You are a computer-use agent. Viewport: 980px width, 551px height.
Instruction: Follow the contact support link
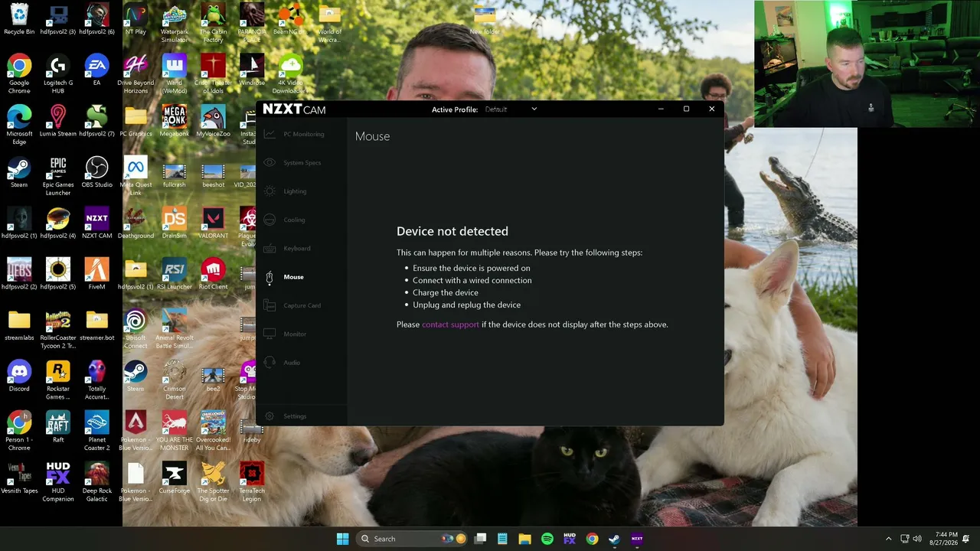click(x=450, y=324)
